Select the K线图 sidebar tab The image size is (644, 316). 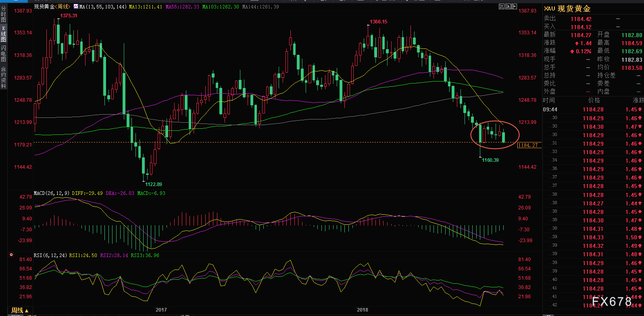(3, 34)
